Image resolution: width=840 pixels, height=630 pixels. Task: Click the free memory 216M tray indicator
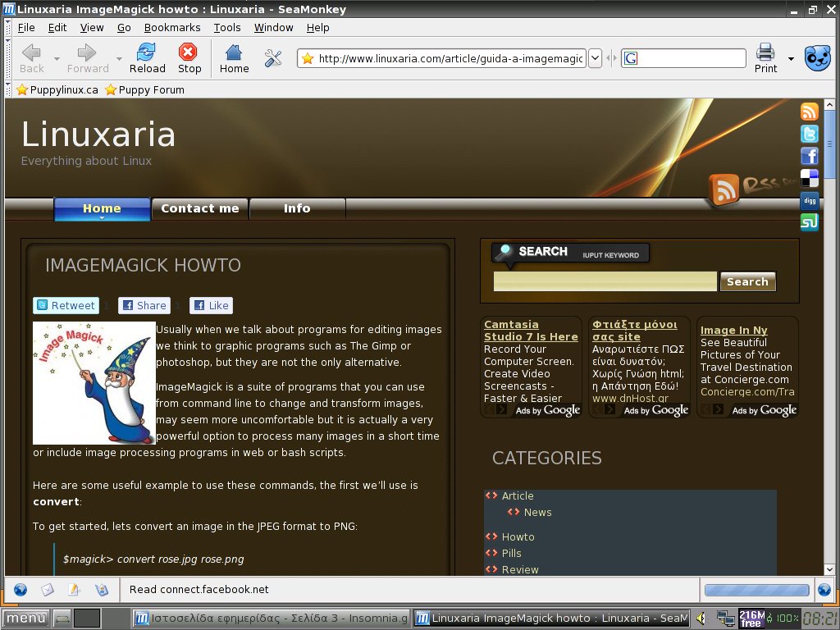click(x=751, y=619)
